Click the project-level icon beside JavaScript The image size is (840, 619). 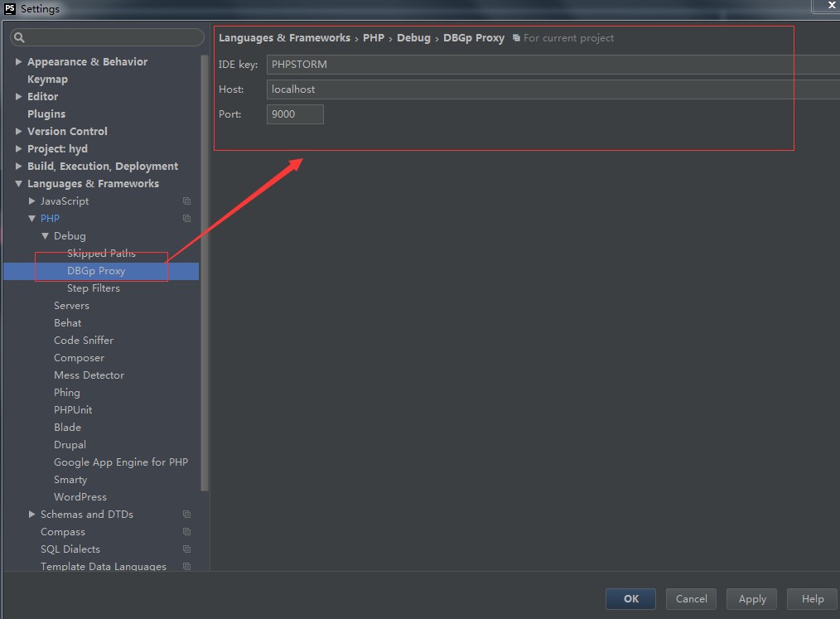coord(186,201)
